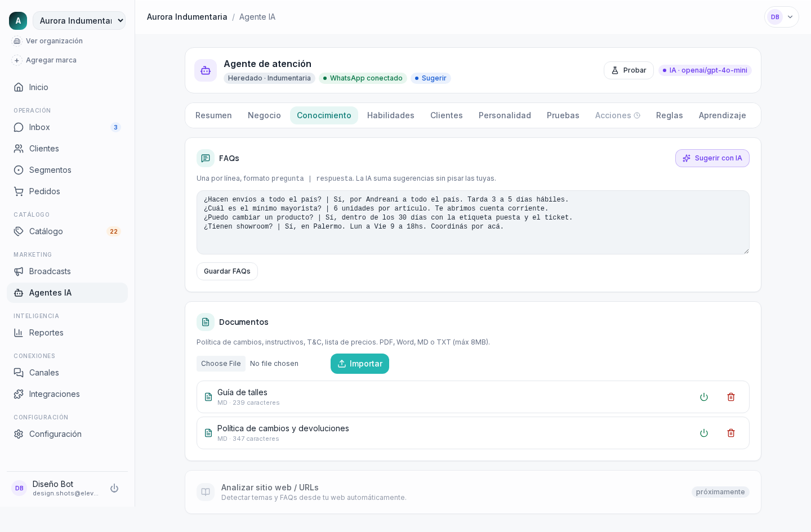Toggle power for Política de cambios document
The width and height of the screenshot is (811, 532).
pos(704,433)
